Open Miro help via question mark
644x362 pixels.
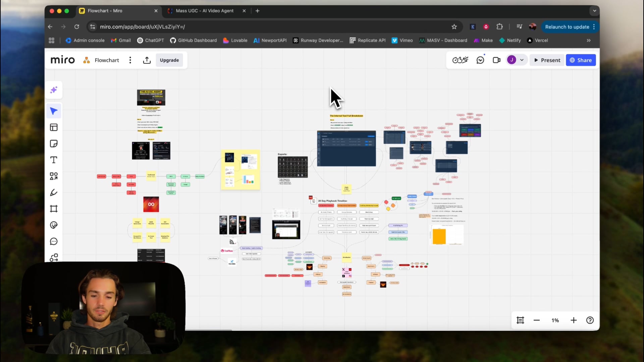(590, 320)
